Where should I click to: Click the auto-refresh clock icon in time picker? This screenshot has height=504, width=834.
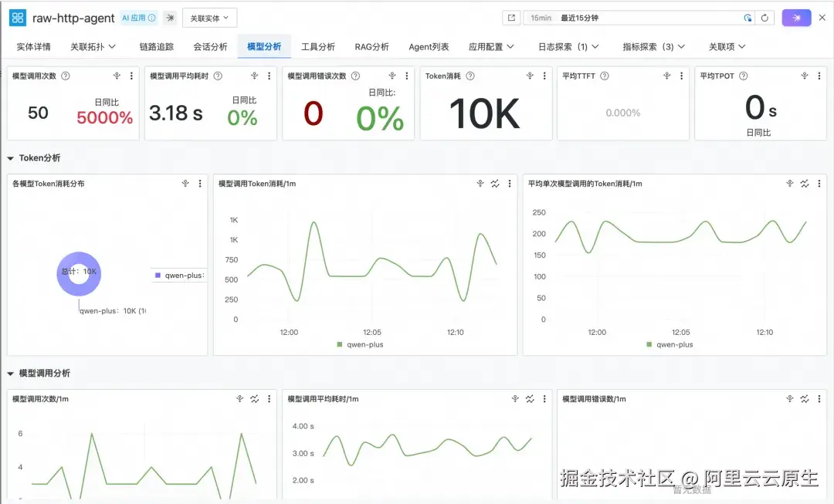748,18
